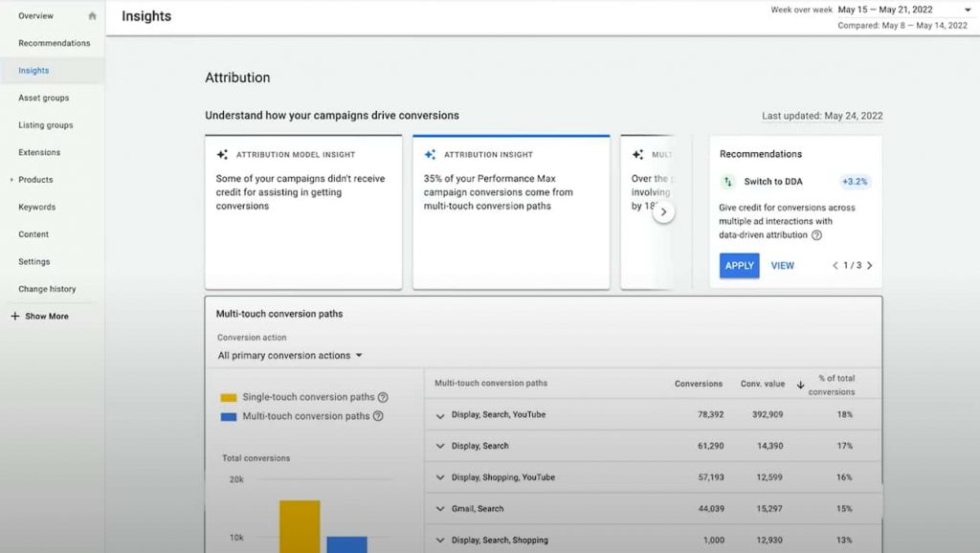Expand the Display, Shopping, YouTube row
This screenshot has height=553, width=980.
click(440, 477)
